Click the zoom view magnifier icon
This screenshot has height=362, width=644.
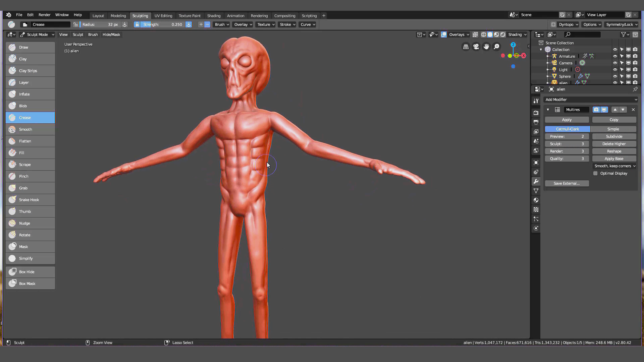click(x=496, y=47)
